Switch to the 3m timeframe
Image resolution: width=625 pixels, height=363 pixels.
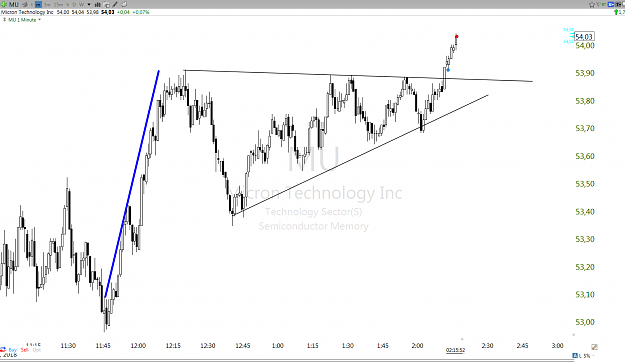(x=47, y=4)
